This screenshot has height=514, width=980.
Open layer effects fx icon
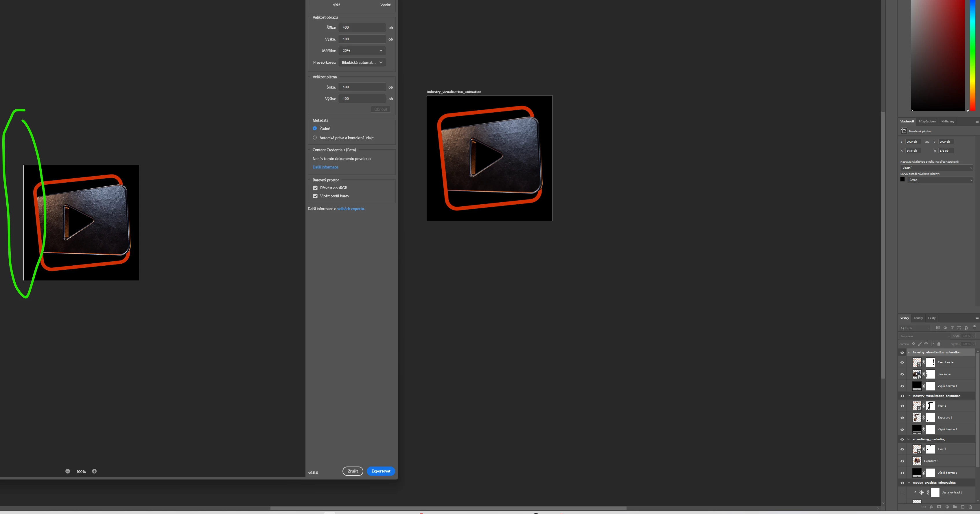coord(931,507)
